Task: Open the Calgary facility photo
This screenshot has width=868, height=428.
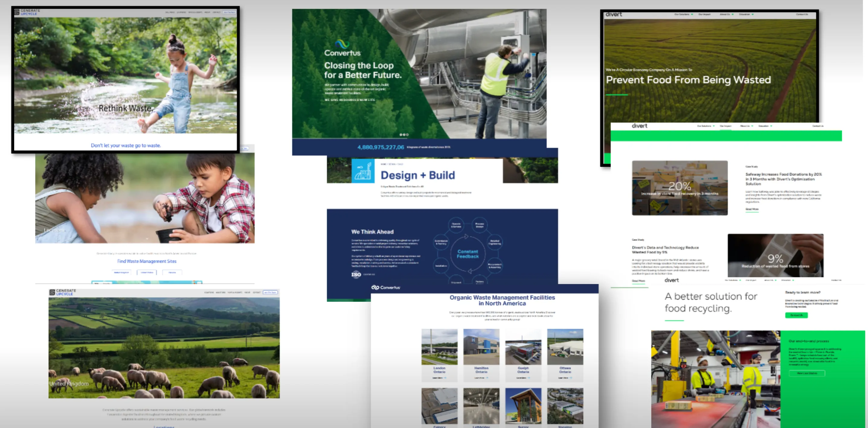Action: pyautogui.click(x=439, y=406)
